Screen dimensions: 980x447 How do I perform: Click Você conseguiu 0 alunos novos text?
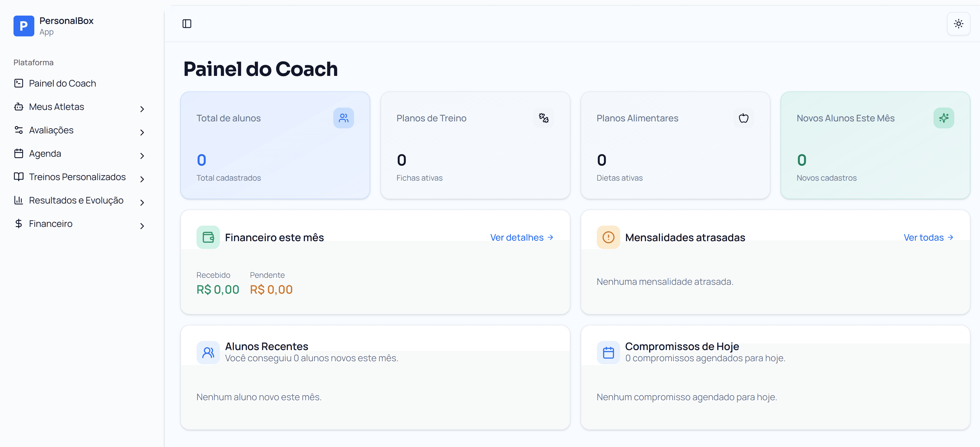(x=311, y=358)
